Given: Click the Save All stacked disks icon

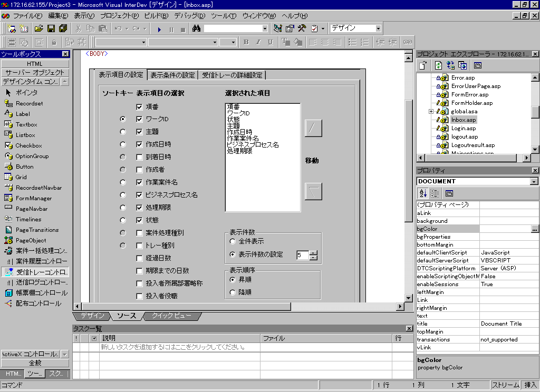Looking at the screenshot, I should (63, 28).
